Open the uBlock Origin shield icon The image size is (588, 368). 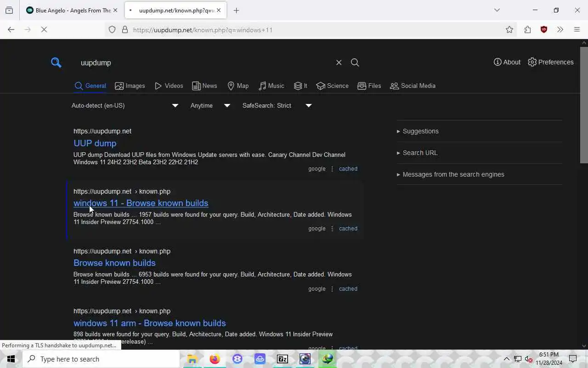tap(544, 29)
